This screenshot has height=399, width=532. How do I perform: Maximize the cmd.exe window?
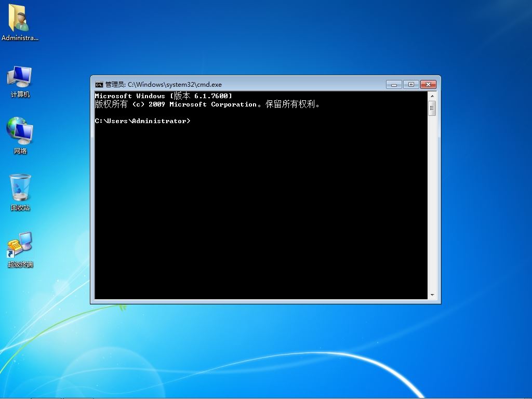(x=411, y=85)
